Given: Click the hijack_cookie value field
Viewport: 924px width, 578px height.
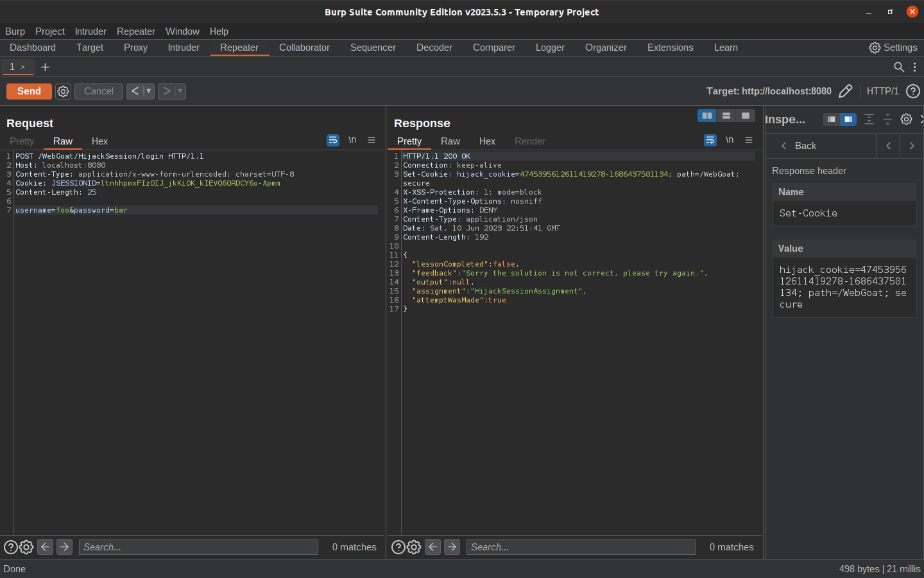Looking at the screenshot, I should (x=844, y=287).
